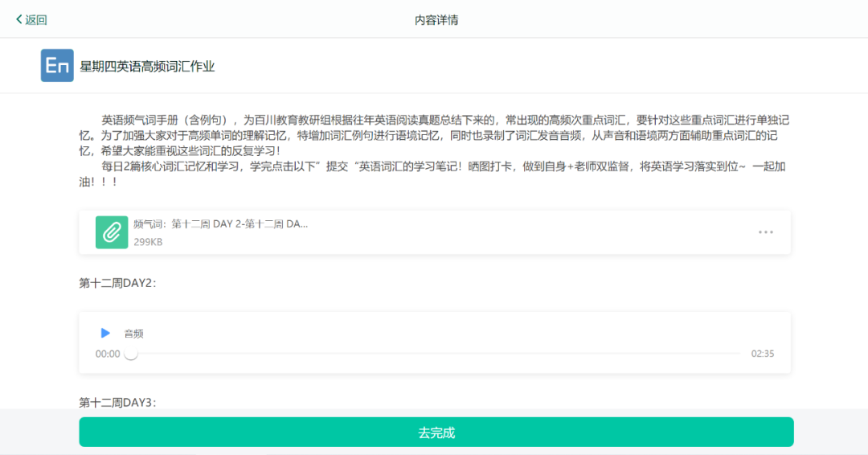Click the 02:35 audio duration label

coord(762,354)
